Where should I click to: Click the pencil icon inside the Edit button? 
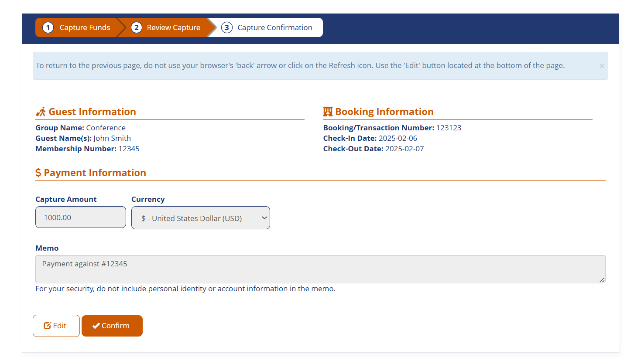click(46, 325)
